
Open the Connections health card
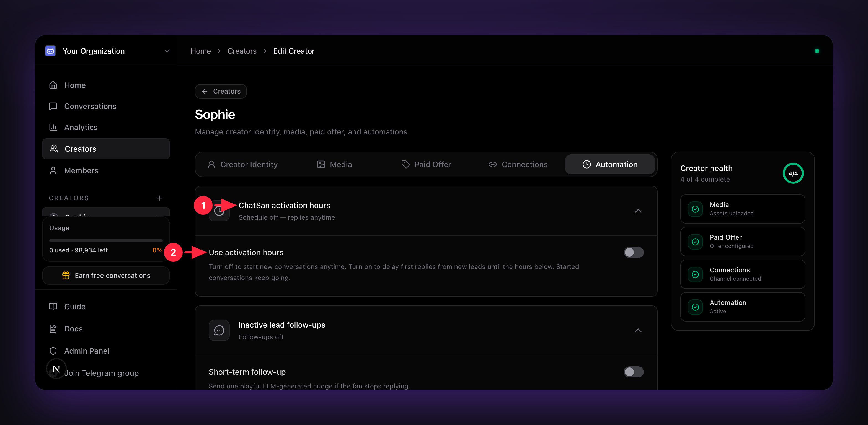743,274
